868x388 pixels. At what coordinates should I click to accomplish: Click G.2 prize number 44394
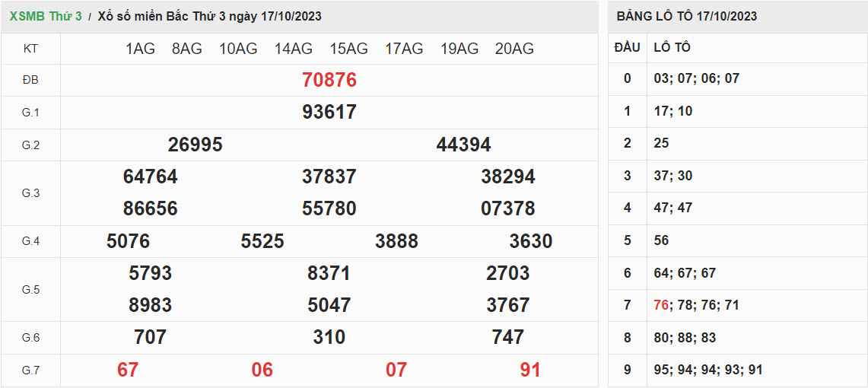(x=463, y=145)
